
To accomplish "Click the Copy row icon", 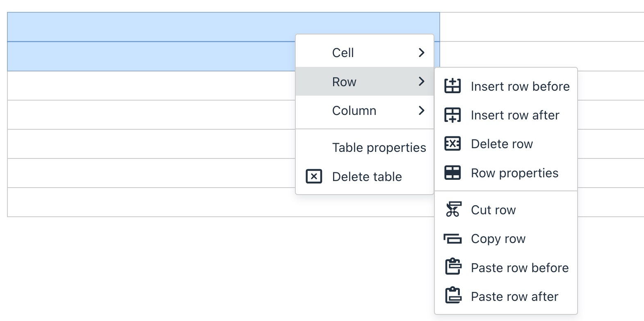I will pos(452,239).
